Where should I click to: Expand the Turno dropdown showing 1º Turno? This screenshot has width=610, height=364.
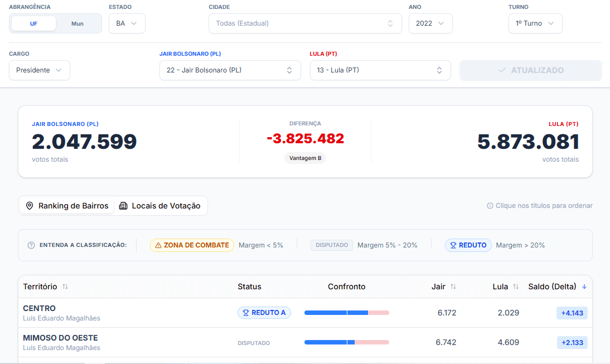535,23
